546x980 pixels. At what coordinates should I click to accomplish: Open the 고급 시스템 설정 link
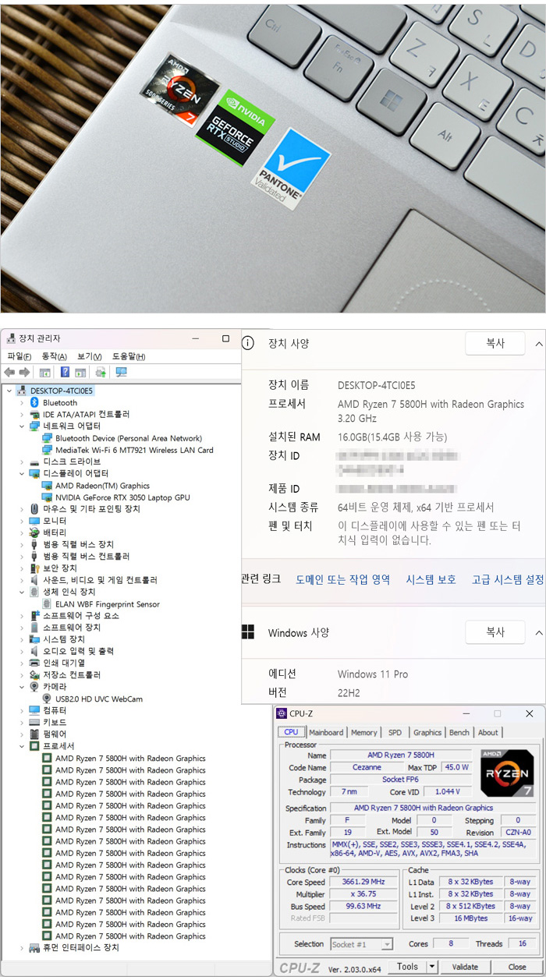point(508,579)
